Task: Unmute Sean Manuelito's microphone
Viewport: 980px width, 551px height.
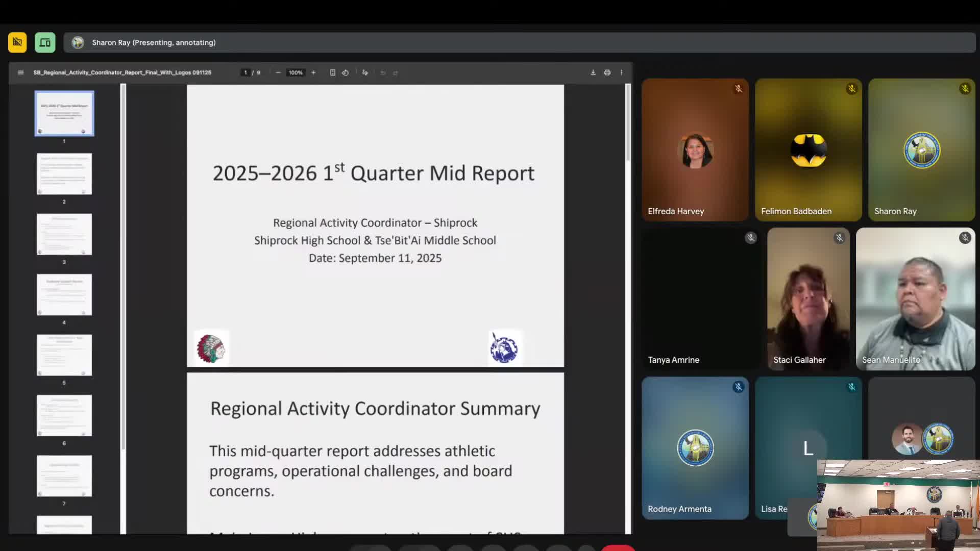Action: click(964, 237)
